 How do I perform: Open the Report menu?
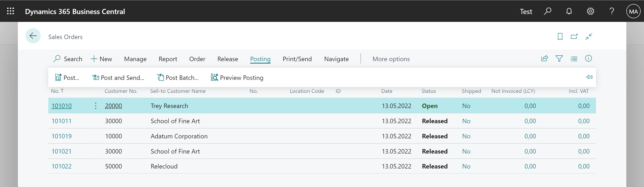point(168,59)
